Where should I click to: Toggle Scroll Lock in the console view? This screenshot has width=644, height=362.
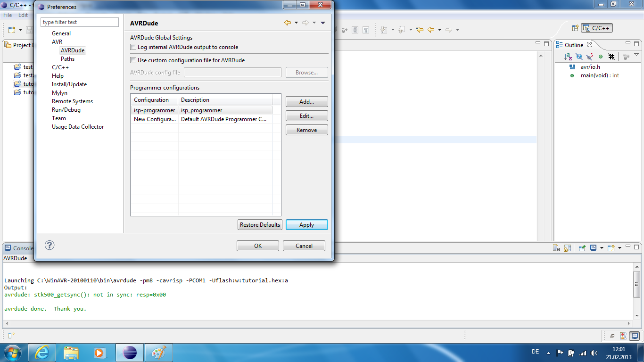(567, 248)
